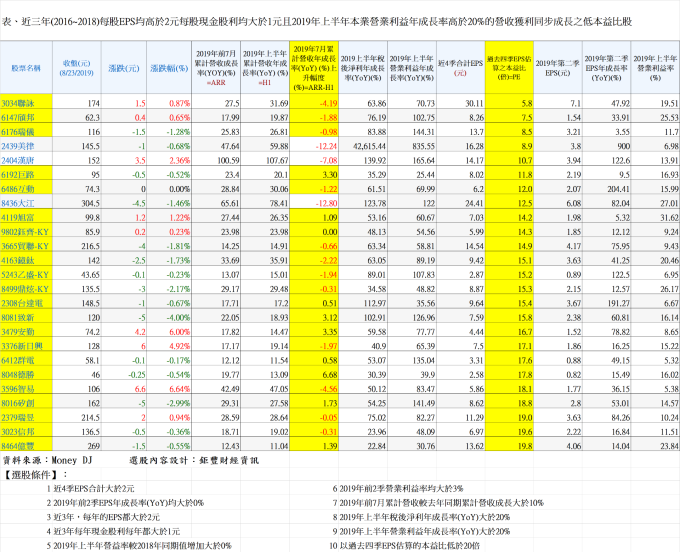Click stock name 3023信邦

[18, 432]
